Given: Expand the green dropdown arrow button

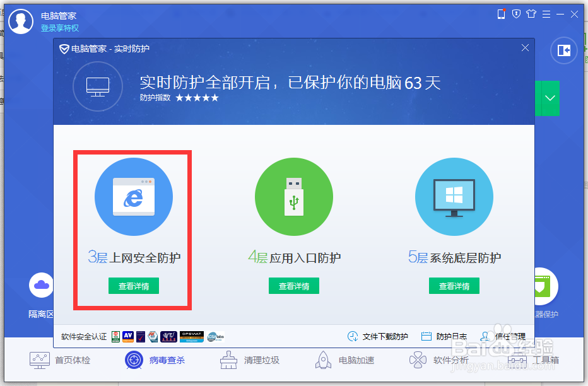Looking at the screenshot, I should 550,98.
